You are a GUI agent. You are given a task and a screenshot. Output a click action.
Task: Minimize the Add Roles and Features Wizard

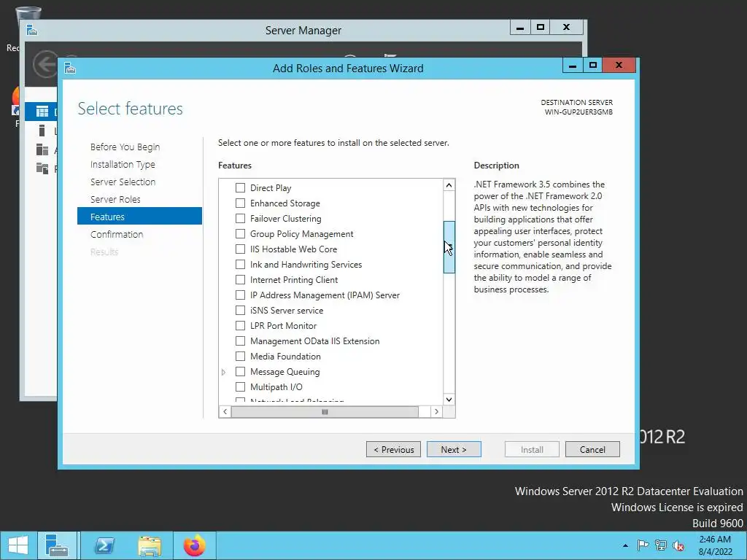click(573, 65)
